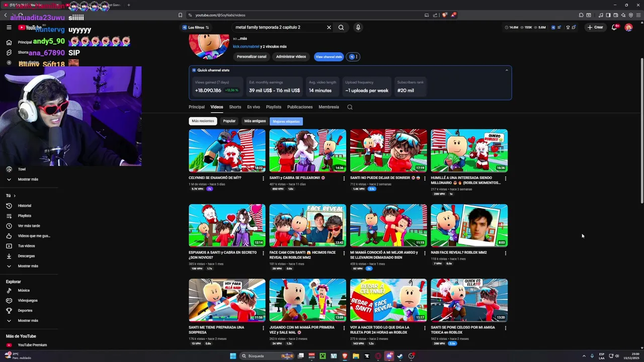Switch to the Publicaciones tab
The width and height of the screenshot is (644, 362).
click(x=300, y=107)
